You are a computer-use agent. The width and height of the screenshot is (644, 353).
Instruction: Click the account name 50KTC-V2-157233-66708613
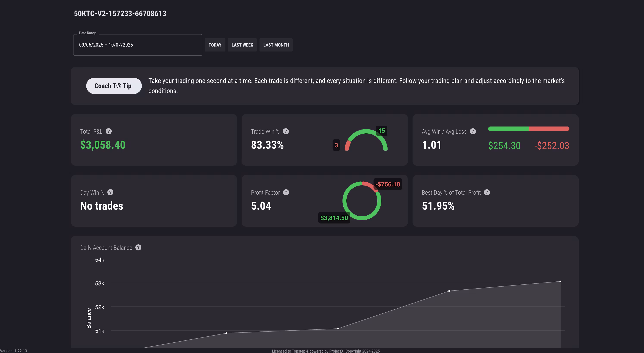coord(120,14)
